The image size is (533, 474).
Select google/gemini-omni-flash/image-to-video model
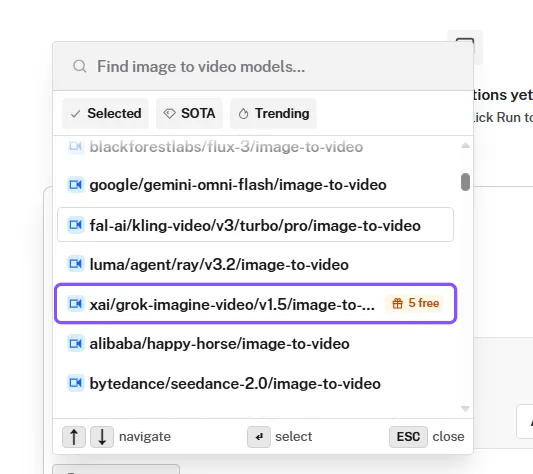256,185
